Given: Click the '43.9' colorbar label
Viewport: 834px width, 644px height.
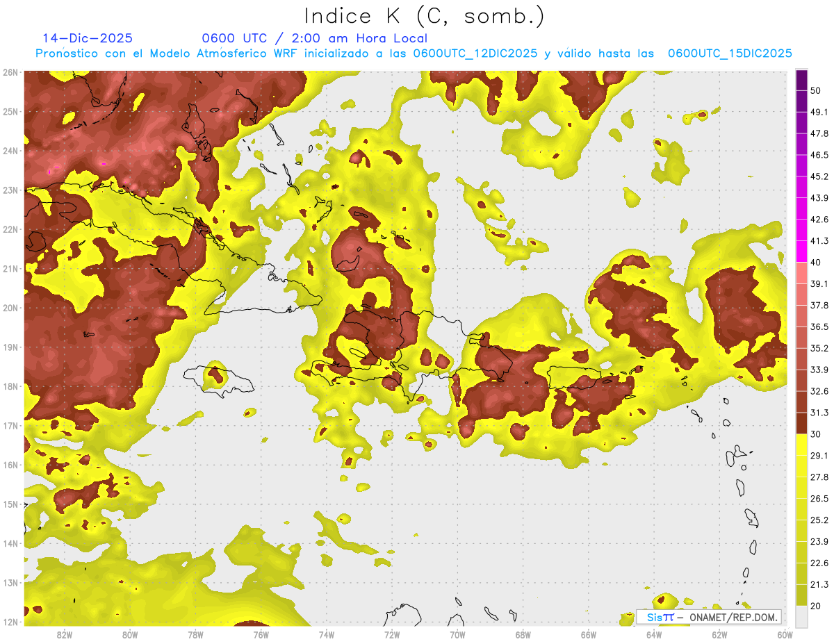Looking at the screenshot, I should pyautogui.click(x=819, y=198).
